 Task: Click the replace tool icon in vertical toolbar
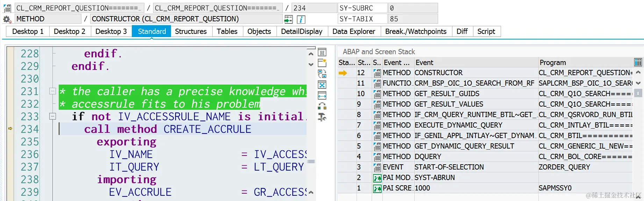click(x=322, y=74)
